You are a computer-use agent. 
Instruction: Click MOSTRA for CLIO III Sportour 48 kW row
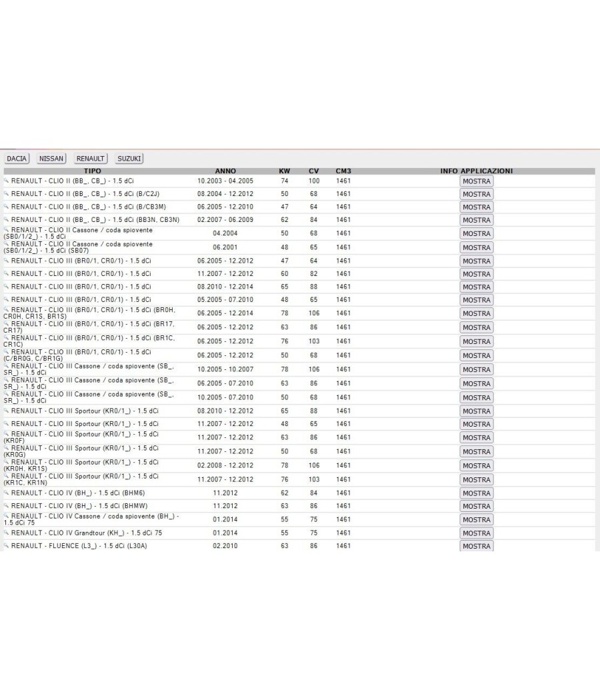point(477,424)
